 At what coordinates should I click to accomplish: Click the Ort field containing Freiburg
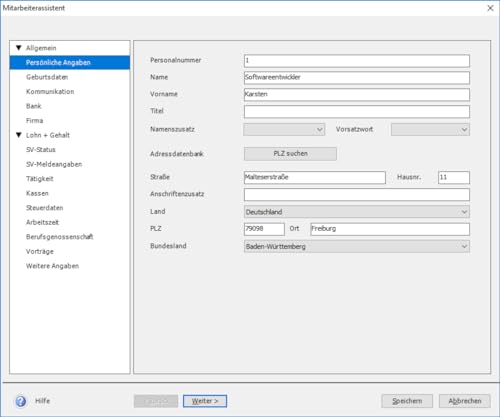click(390, 229)
